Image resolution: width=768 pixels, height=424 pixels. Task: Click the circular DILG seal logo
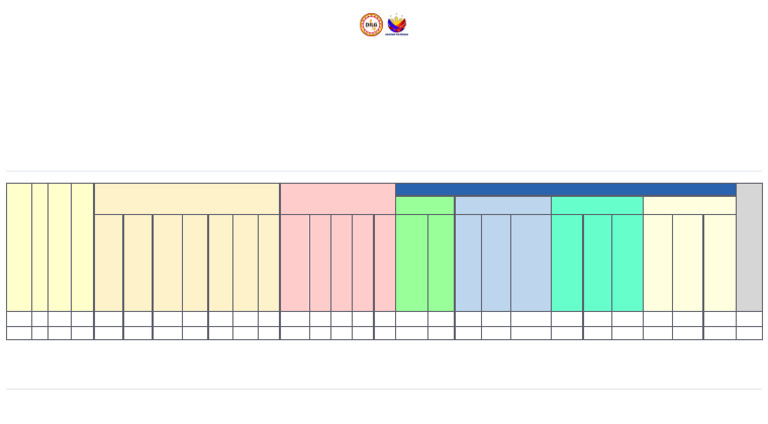[x=371, y=25]
